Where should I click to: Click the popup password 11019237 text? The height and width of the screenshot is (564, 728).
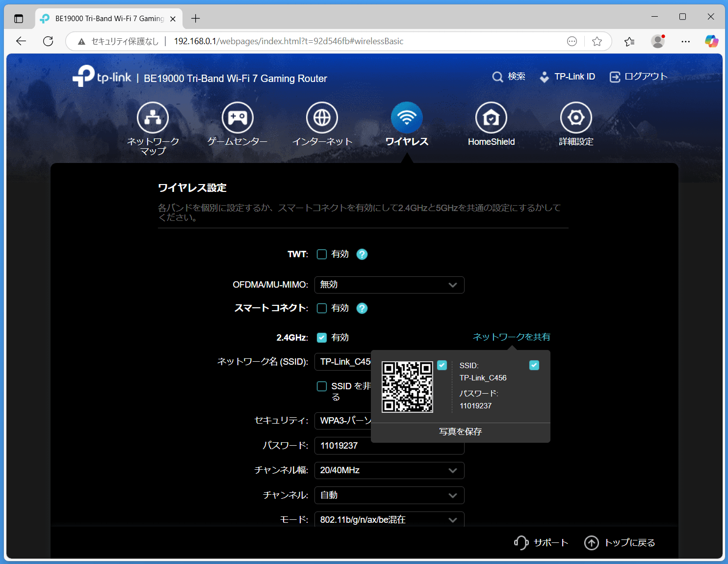tap(475, 406)
